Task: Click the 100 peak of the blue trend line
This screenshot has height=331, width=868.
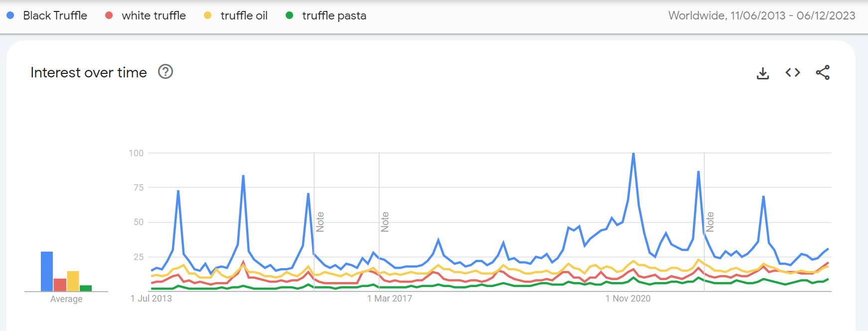Action: [x=634, y=154]
